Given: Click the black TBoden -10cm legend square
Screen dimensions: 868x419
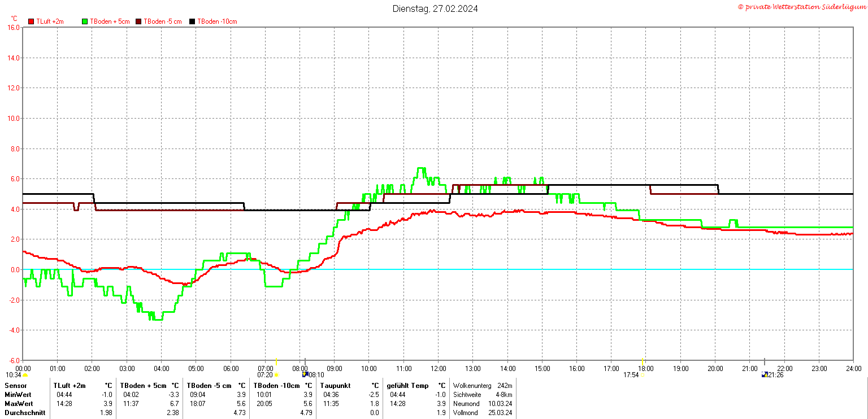Looking at the screenshot, I should (x=192, y=21).
